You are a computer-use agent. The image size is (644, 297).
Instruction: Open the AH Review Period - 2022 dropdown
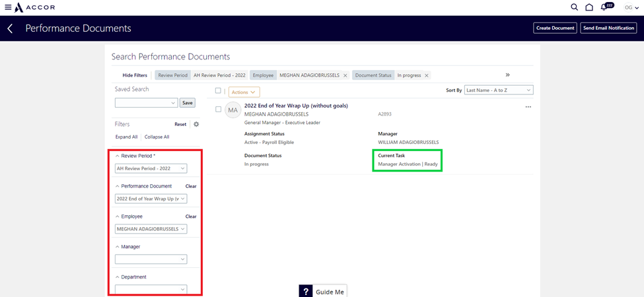pos(151,168)
